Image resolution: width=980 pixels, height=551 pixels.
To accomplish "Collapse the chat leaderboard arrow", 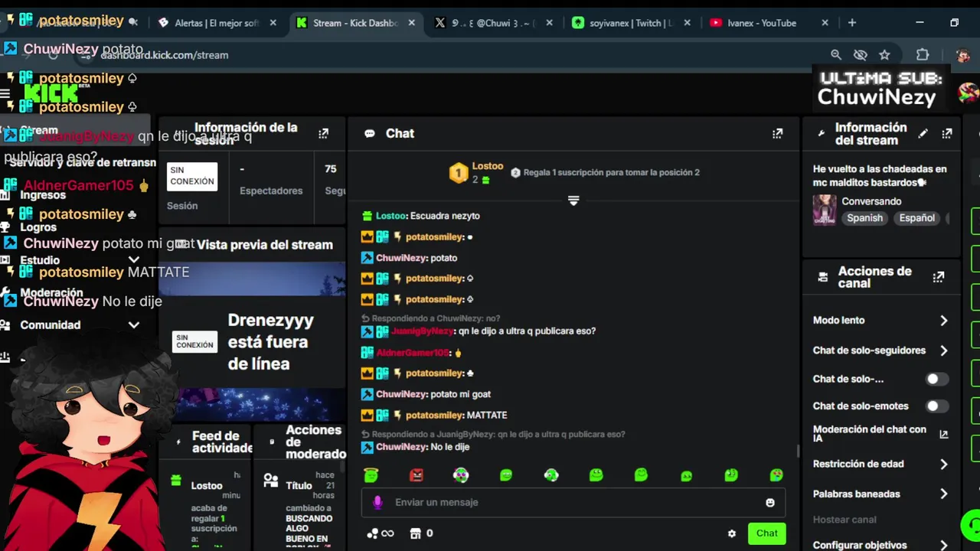I will pos(573,201).
